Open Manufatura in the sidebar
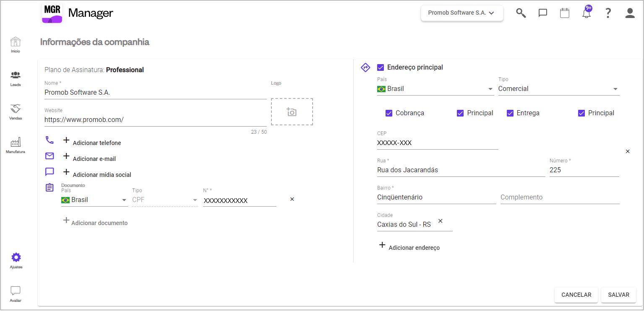This screenshot has width=644, height=311. [16, 145]
